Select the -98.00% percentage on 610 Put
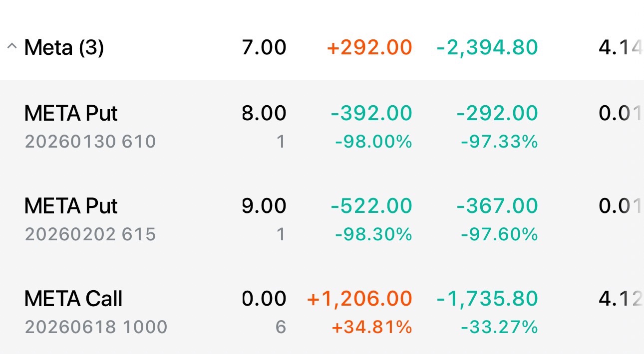 pos(373,142)
